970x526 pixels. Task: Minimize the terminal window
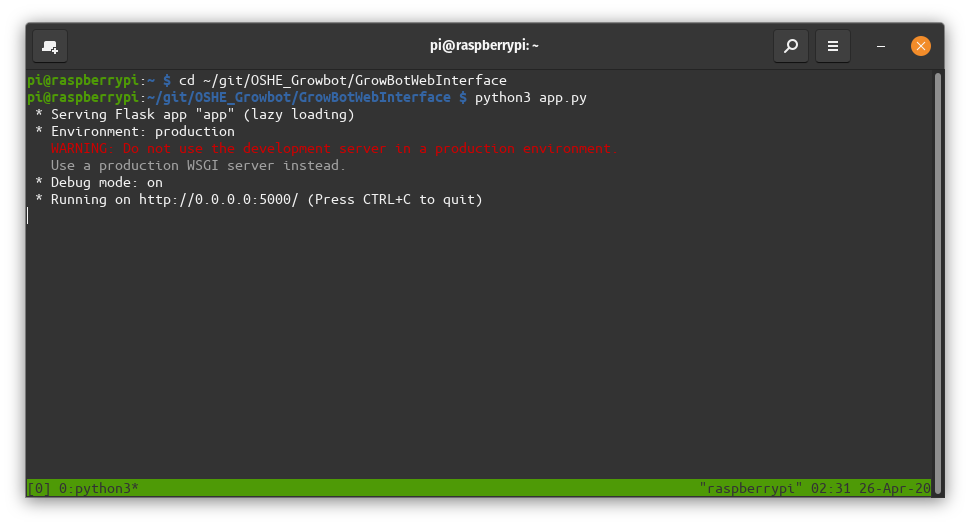[881, 46]
